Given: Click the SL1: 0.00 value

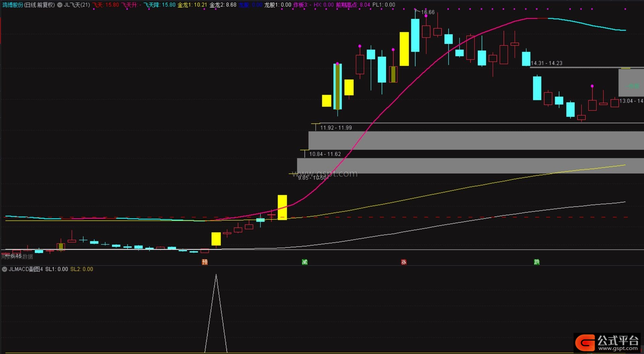Looking at the screenshot, I should (56, 269).
